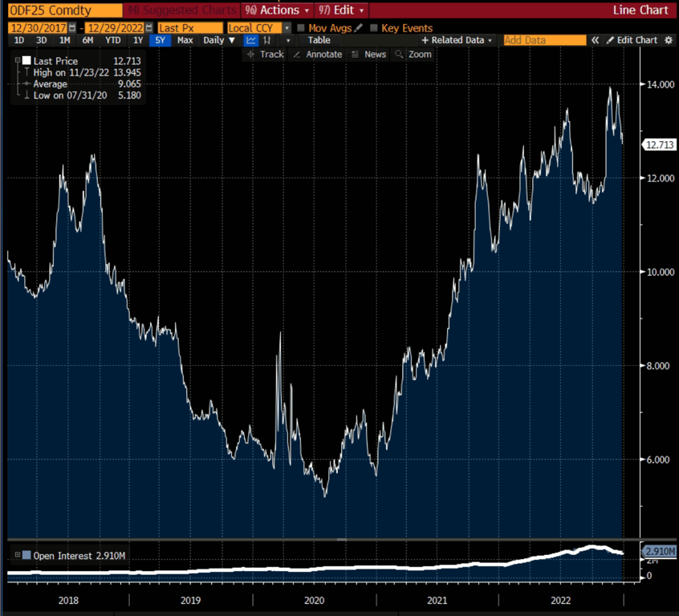The width and height of the screenshot is (679, 616).
Task: Click the 12/29/2022 end date field
Action: coord(115,28)
